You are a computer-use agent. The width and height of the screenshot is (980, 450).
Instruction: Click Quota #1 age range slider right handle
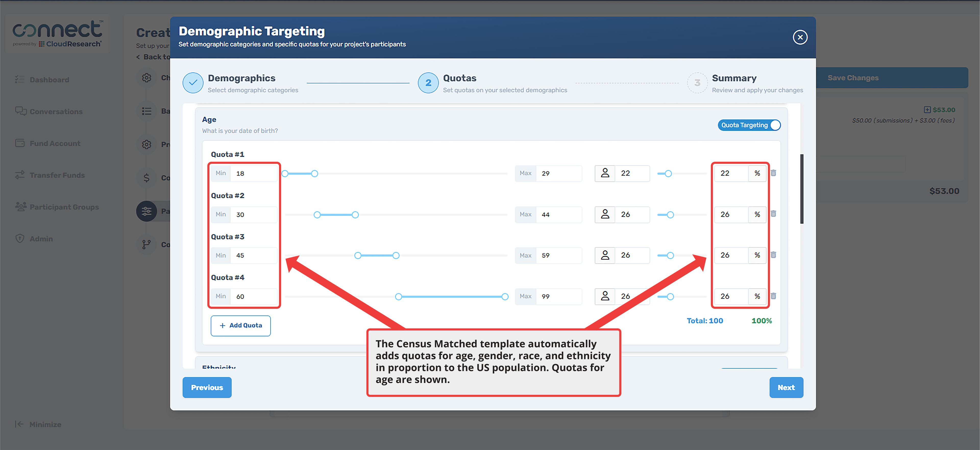coord(315,173)
